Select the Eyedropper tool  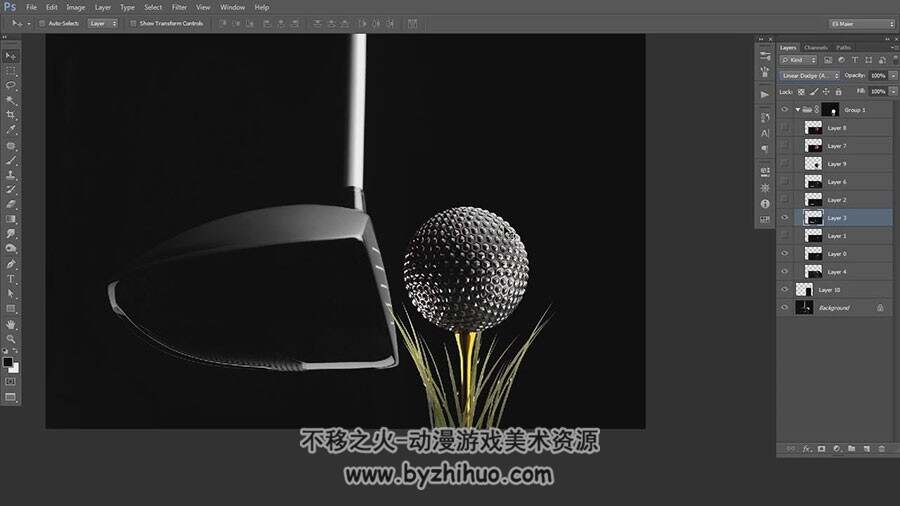(11, 130)
